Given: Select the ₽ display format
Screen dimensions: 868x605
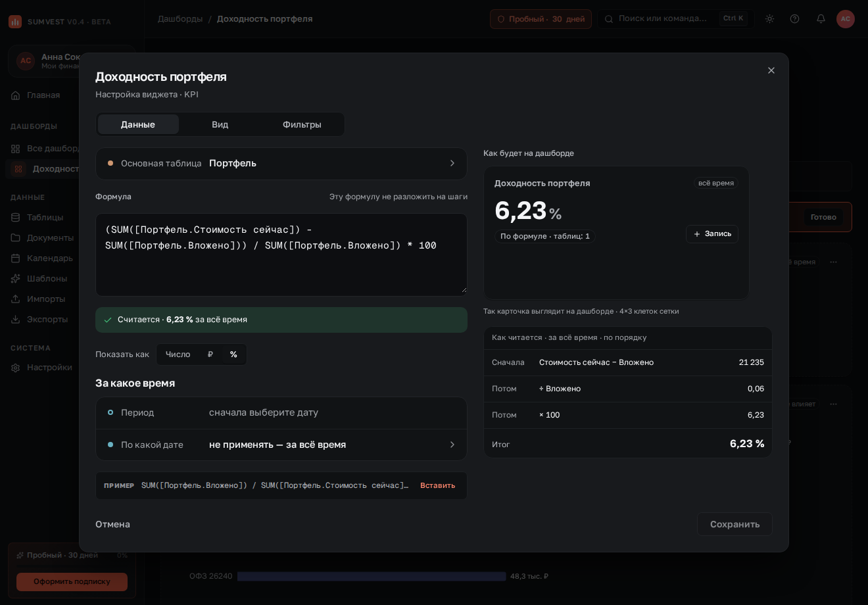Looking at the screenshot, I should 210,354.
